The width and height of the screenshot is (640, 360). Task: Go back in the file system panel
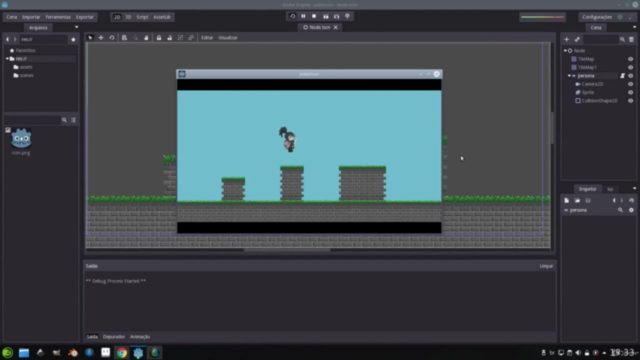coord(7,40)
